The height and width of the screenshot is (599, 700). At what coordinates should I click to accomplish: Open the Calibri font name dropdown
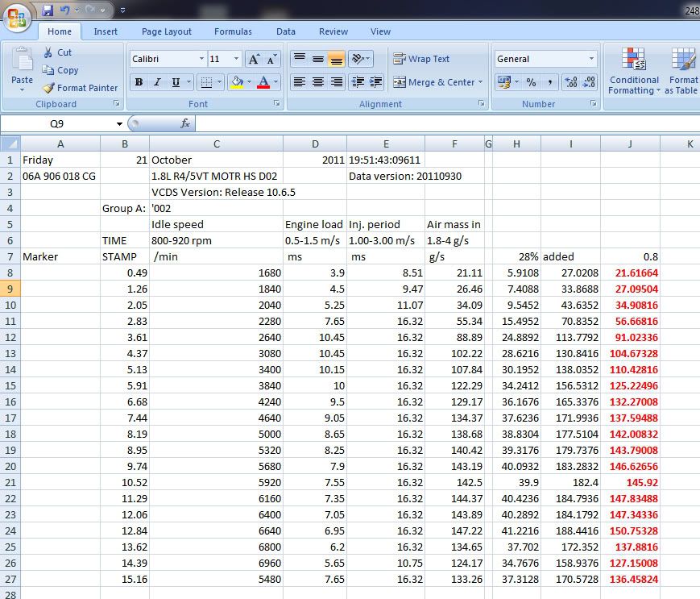[201, 59]
